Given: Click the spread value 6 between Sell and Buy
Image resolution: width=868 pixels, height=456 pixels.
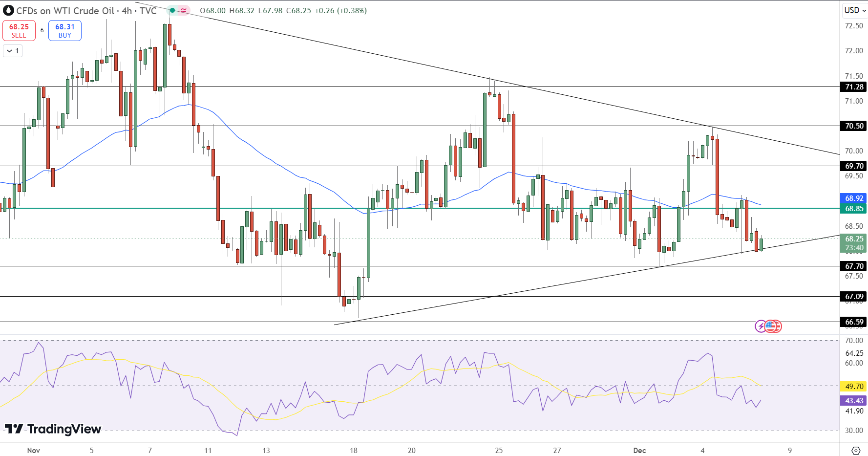Looking at the screenshot, I should [42, 30].
